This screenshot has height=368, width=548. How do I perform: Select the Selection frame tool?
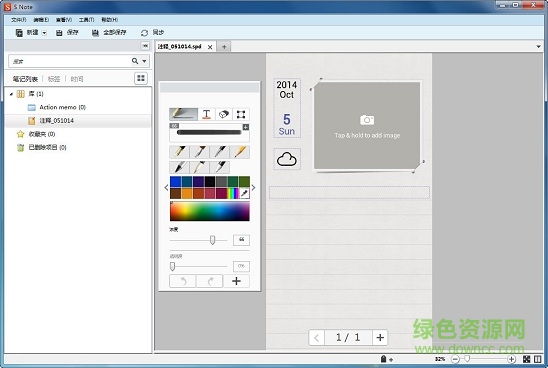point(241,114)
